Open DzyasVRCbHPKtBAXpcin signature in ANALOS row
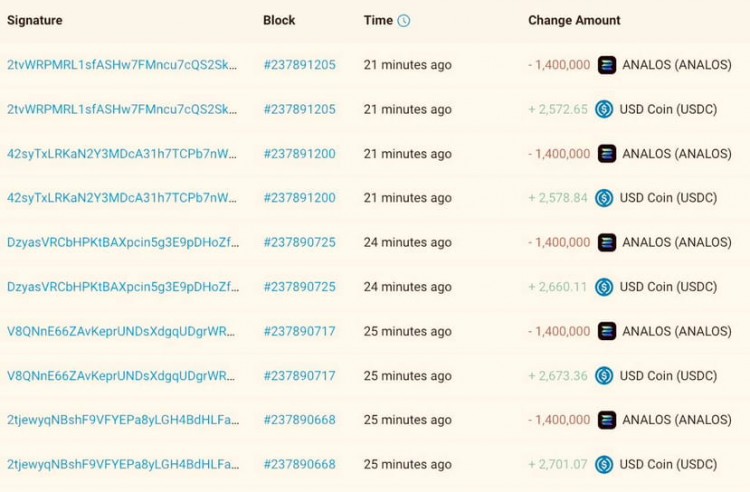This screenshot has height=492, width=750. click(x=123, y=242)
